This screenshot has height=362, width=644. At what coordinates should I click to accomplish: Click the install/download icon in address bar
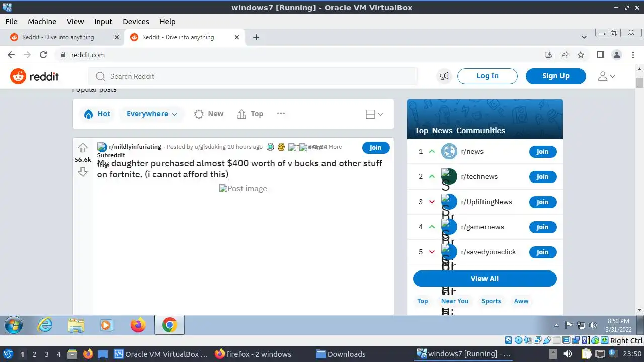[x=548, y=55]
